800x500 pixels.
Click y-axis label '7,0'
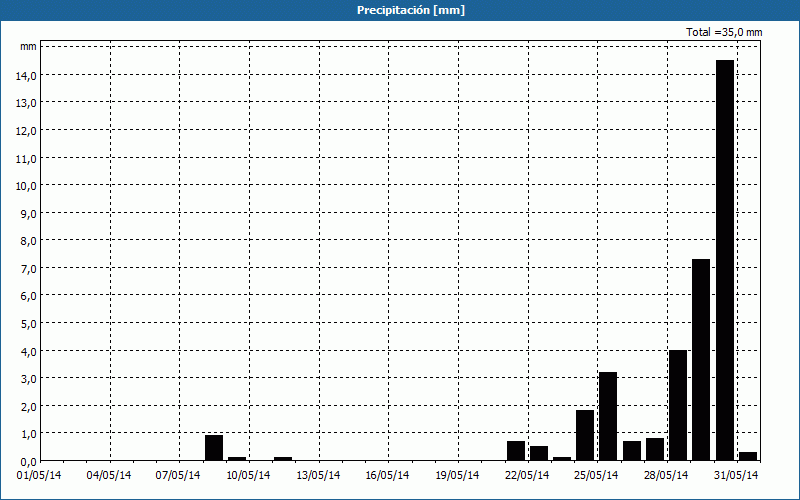[x=28, y=269]
